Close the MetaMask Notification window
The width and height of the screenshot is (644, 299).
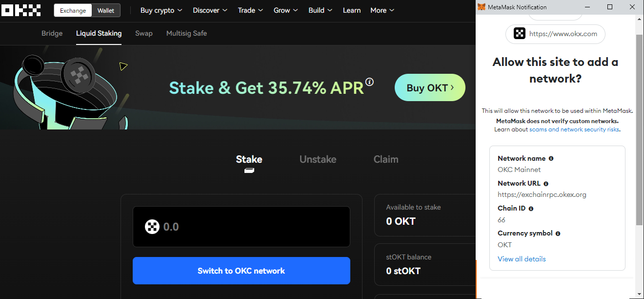(x=632, y=7)
